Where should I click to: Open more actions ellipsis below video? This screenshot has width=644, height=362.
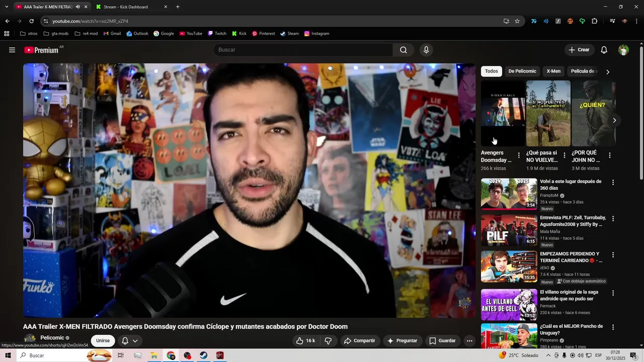[469, 340]
